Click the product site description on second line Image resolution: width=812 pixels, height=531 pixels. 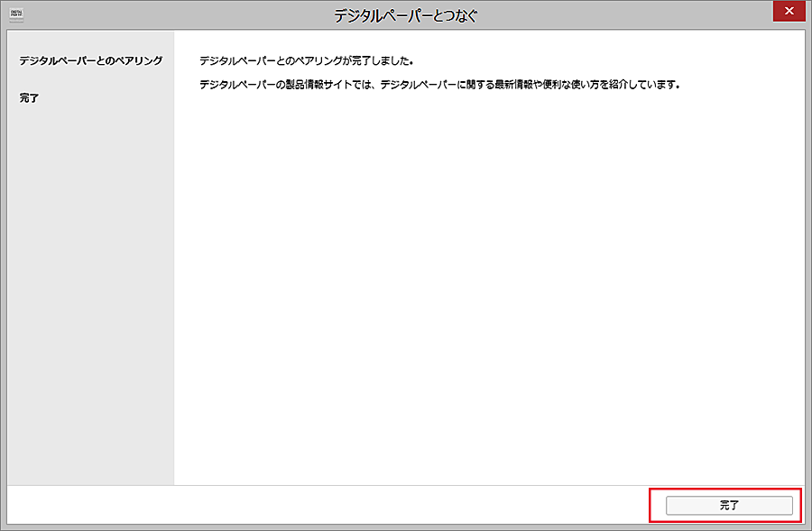(x=438, y=86)
